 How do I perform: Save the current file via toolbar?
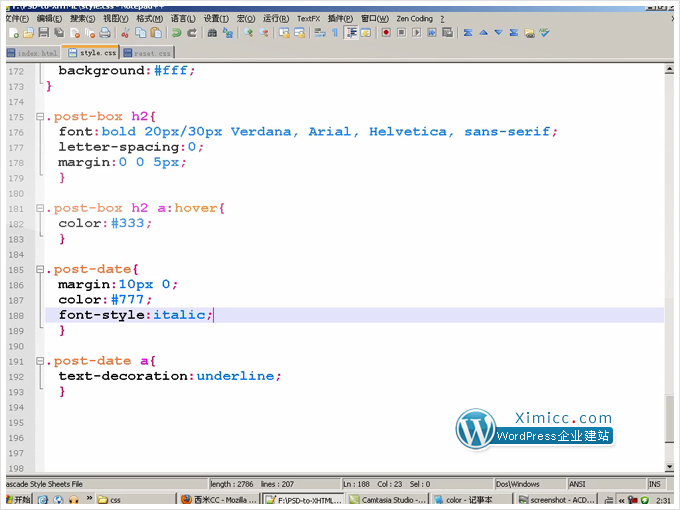coord(44,33)
